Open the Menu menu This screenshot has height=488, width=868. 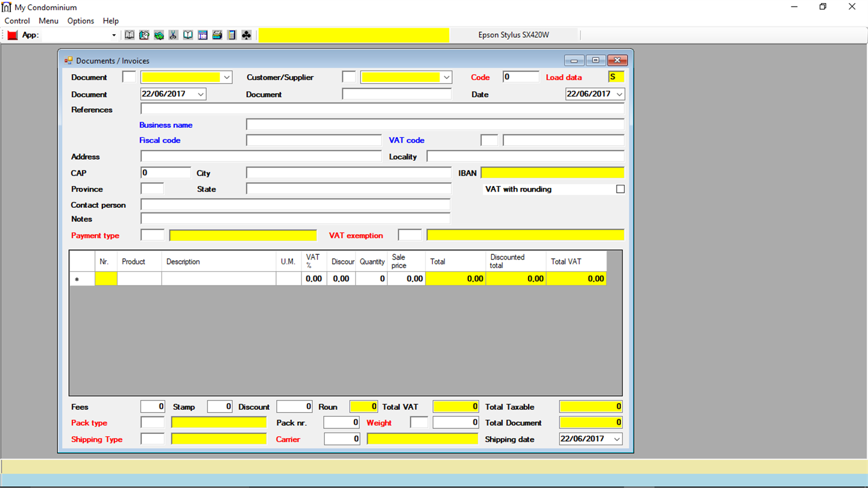tap(49, 20)
